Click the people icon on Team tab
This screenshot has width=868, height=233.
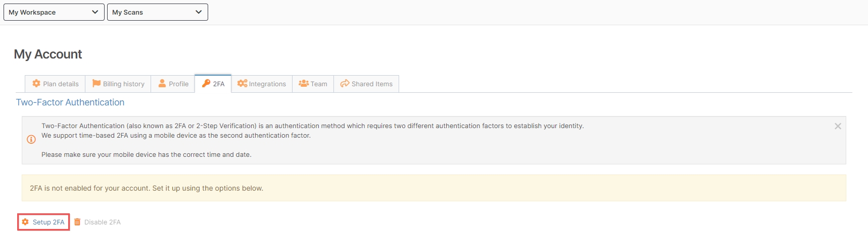pyautogui.click(x=304, y=83)
